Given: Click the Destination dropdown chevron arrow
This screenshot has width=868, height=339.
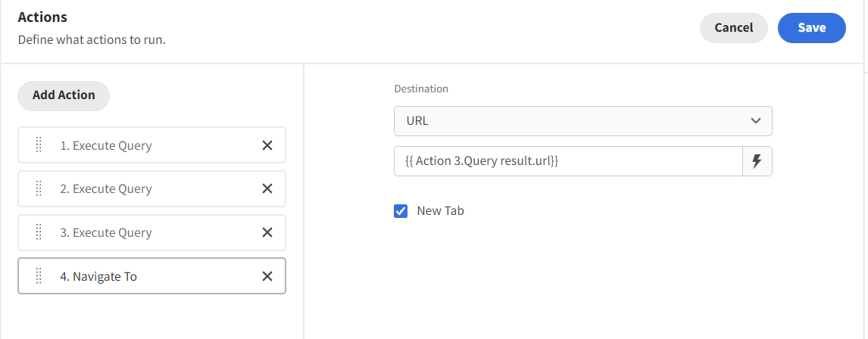Looking at the screenshot, I should 756,120.
